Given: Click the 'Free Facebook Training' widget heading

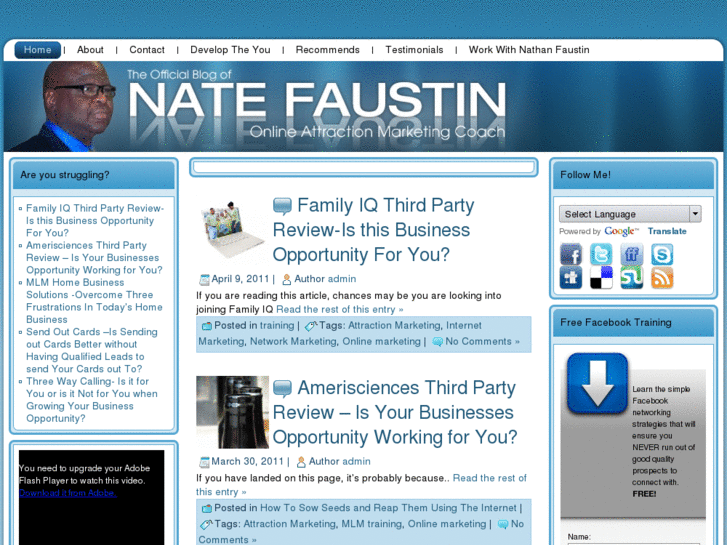Looking at the screenshot, I should click(615, 322).
